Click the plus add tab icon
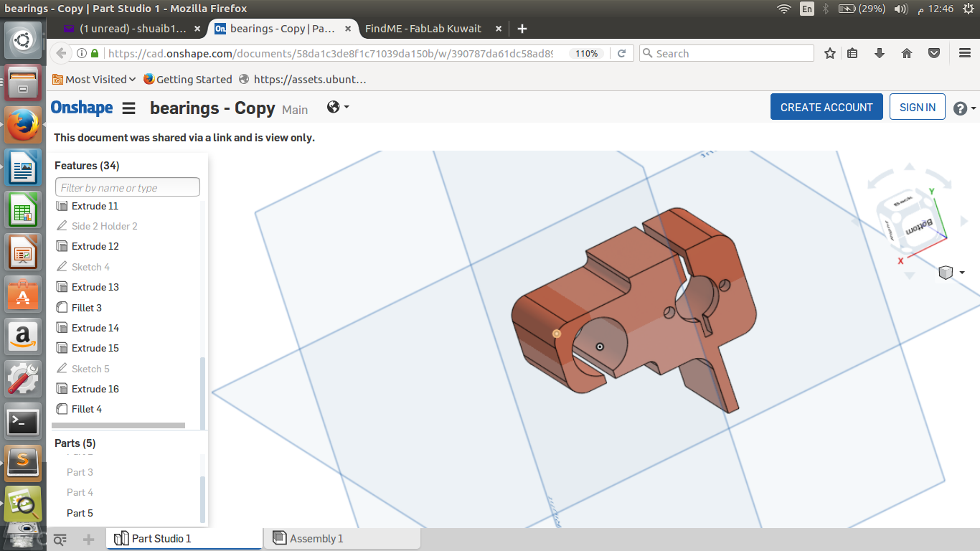980x551 pixels. [x=88, y=539]
